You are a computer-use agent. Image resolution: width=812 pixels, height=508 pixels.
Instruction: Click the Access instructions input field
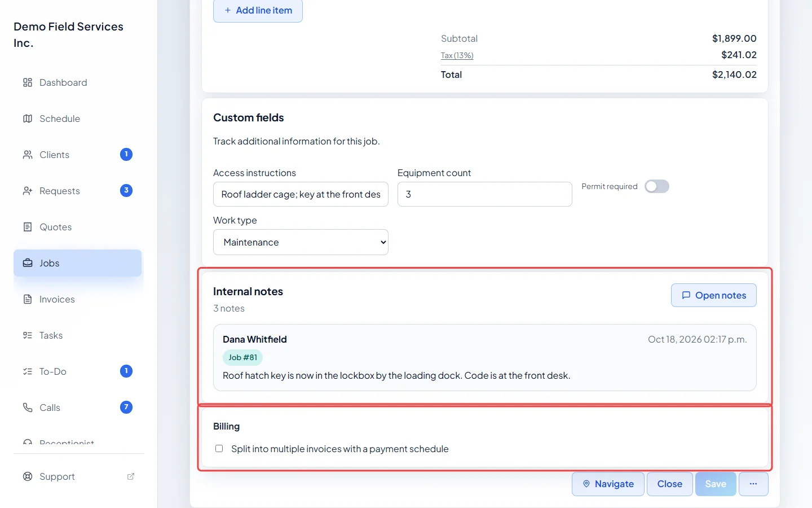coord(301,194)
